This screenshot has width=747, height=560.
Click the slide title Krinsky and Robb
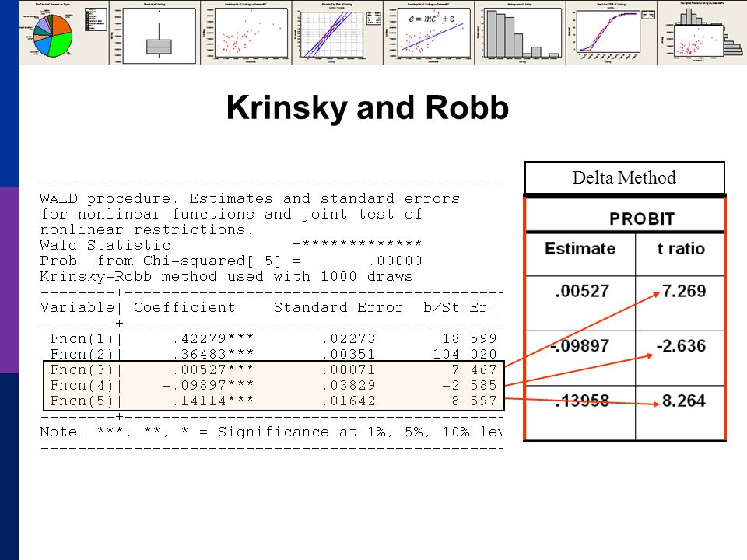367,107
